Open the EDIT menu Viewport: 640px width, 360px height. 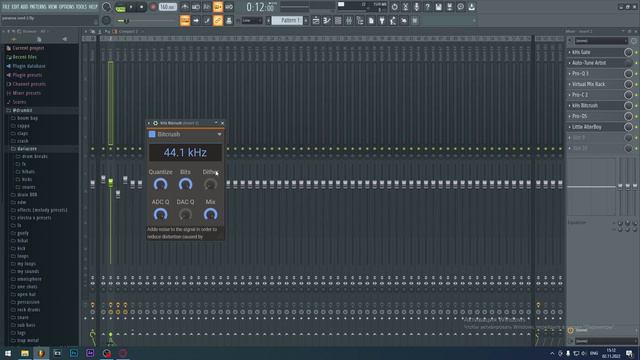(x=15, y=7)
